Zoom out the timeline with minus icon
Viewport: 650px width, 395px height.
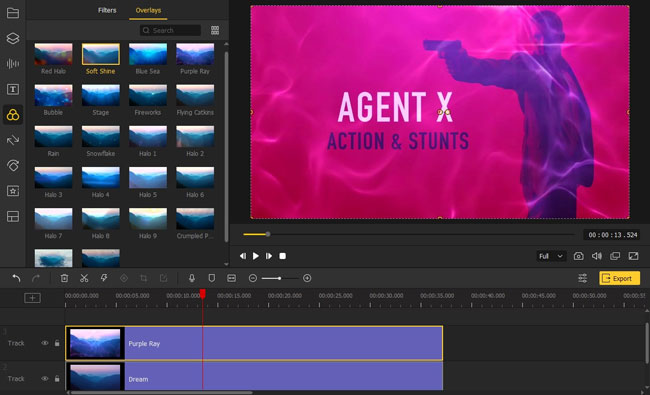click(x=252, y=278)
